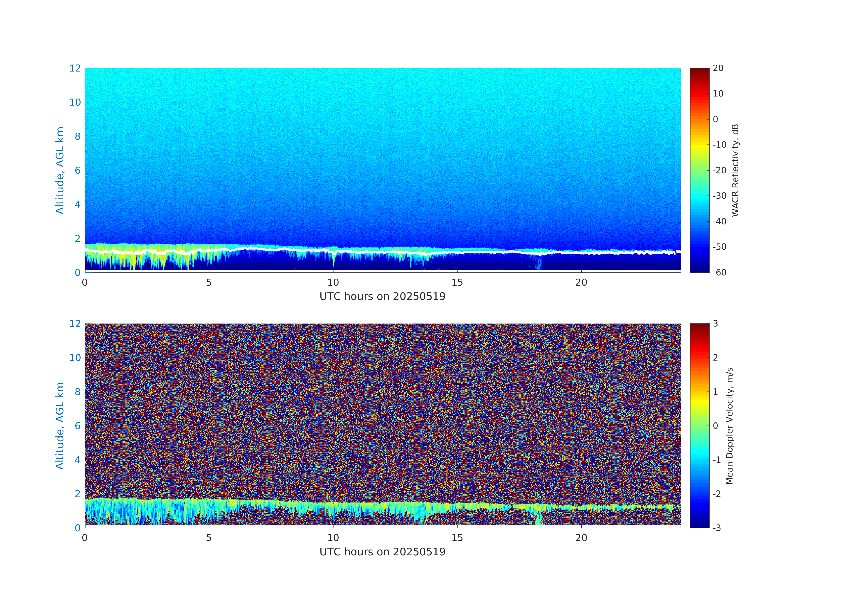Click the WACR Reflectivity, dB label
Viewport: 868px width, 596px height.
click(735, 170)
